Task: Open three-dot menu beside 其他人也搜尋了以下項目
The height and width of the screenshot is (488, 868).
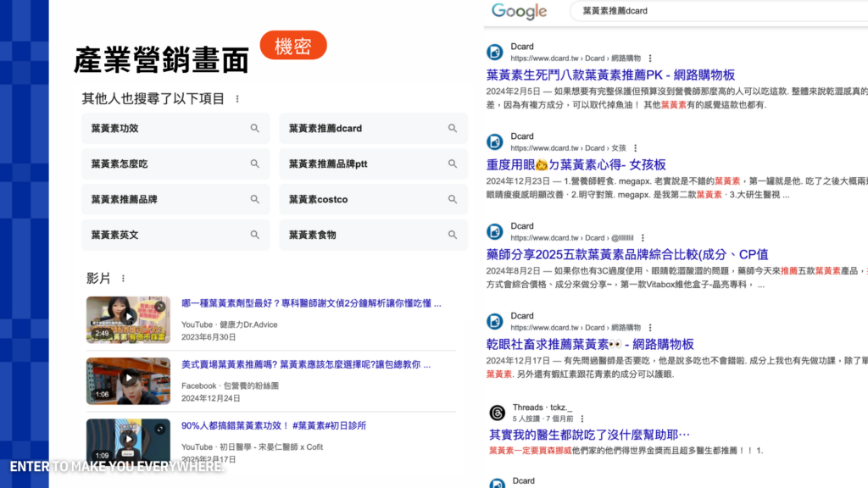Action: pyautogui.click(x=237, y=99)
